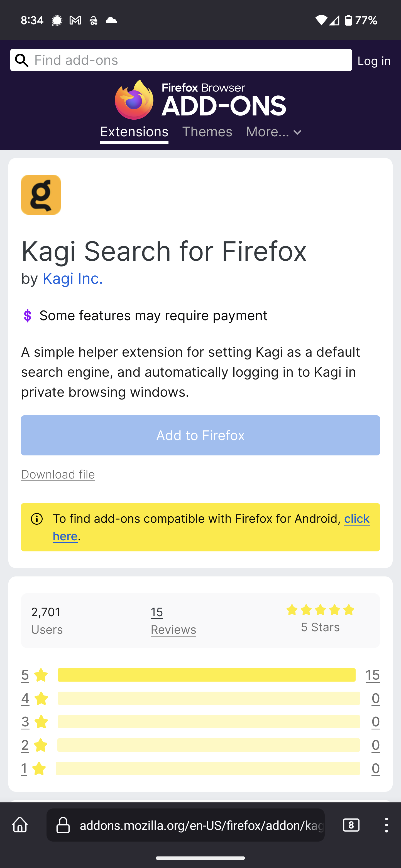This screenshot has width=401, height=868.
Task: Click the Log in link
Action: pyautogui.click(x=374, y=61)
